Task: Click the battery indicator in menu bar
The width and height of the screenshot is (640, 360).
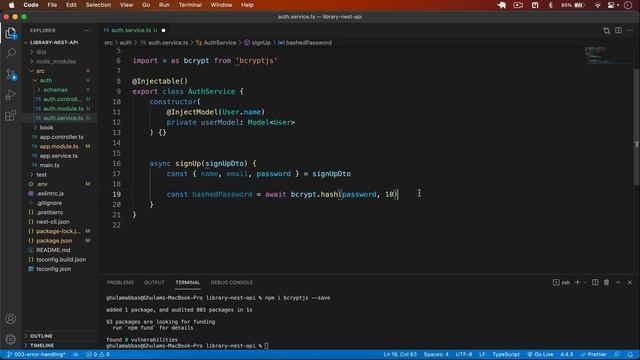Action: 573,5
